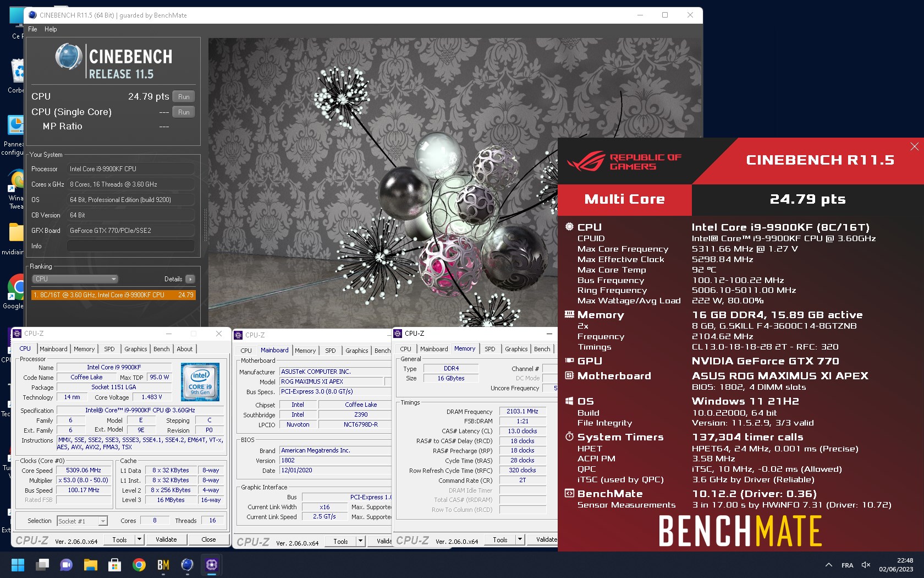Image resolution: width=924 pixels, height=578 pixels.
Task: Click CPU-Z icon in right window title
Action: (x=398, y=334)
